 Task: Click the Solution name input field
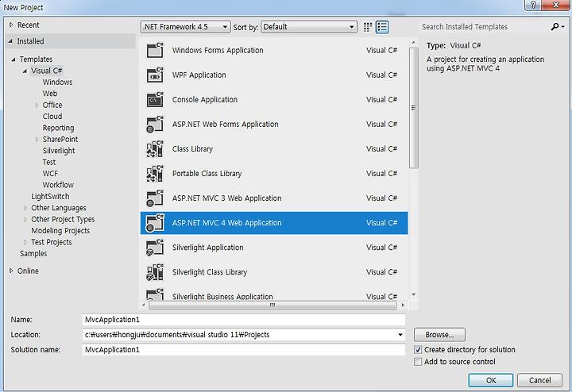[244, 350]
